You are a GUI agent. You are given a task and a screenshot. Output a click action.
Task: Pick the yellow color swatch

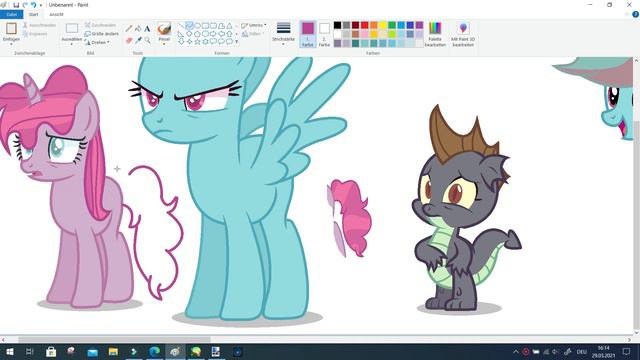pyautogui.click(x=383, y=25)
